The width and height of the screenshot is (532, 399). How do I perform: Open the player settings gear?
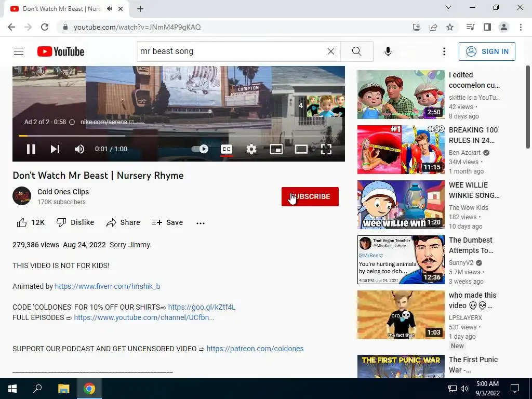pos(251,149)
